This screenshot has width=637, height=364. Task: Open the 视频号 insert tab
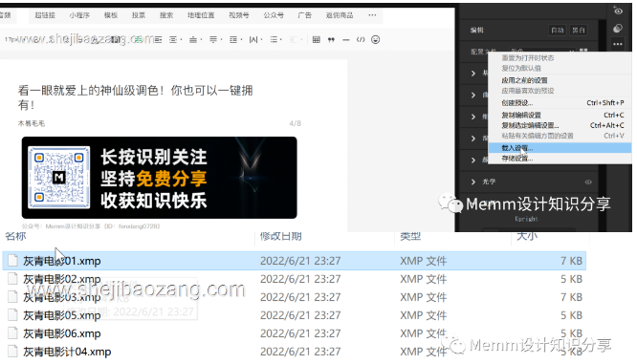[x=239, y=15]
